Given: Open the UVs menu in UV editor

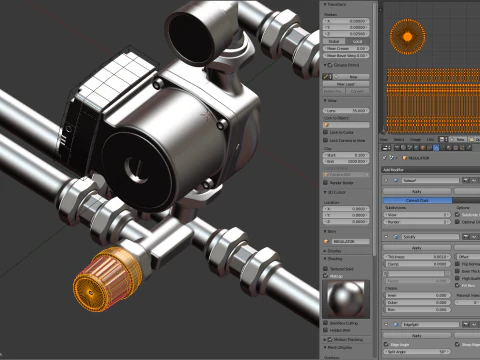Looking at the screenshot, I should [430, 140].
